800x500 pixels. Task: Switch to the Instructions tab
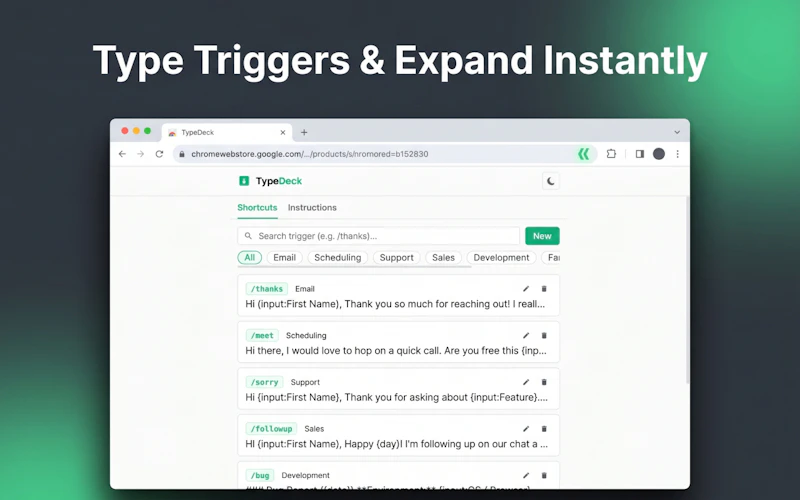tap(312, 208)
